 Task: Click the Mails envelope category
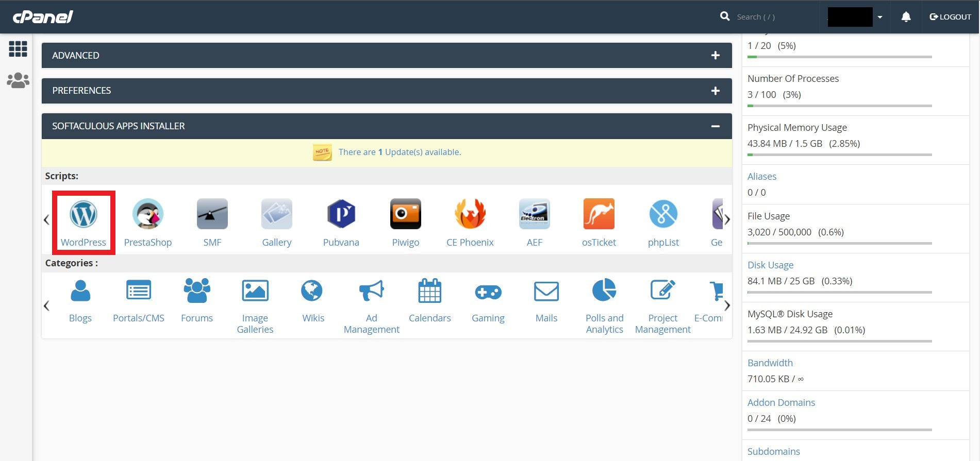[x=546, y=292]
